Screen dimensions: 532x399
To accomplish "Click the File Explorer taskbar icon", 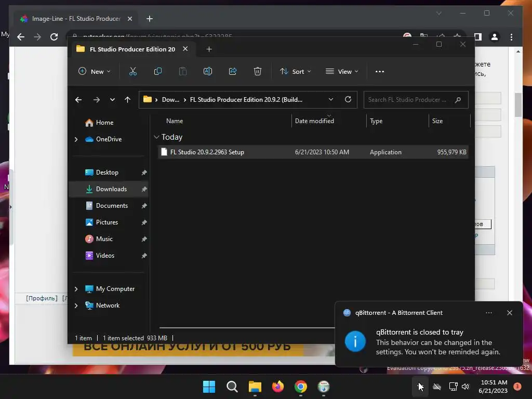I will [x=255, y=387].
